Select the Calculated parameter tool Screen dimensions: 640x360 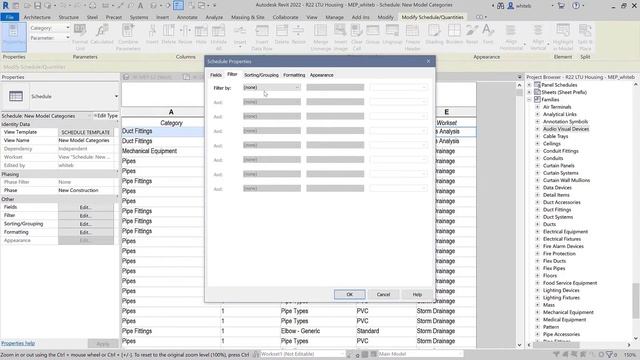[x=102, y=35]
